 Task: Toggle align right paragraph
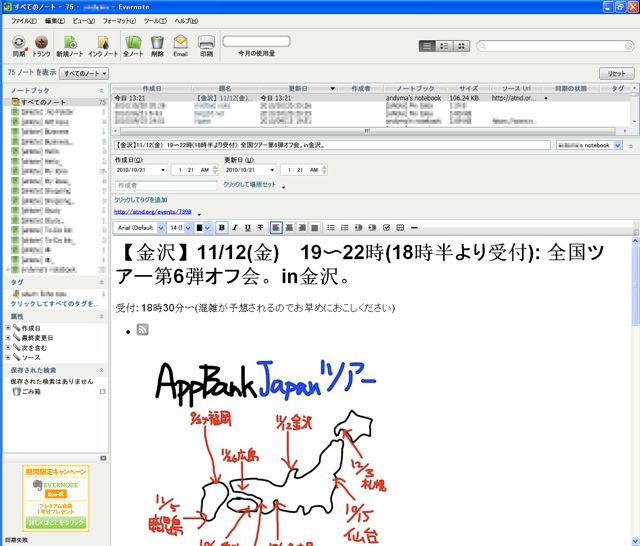click(x=302, y=228)
